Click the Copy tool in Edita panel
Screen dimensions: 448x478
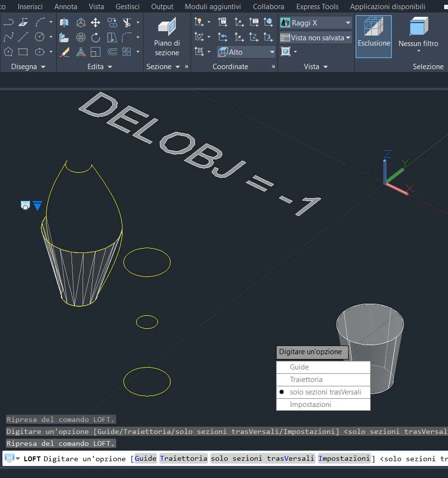click(x=112, y=22)
